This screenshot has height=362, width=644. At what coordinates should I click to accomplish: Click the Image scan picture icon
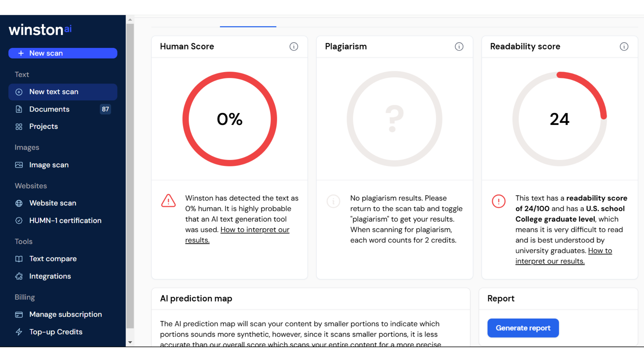[19, 165]
